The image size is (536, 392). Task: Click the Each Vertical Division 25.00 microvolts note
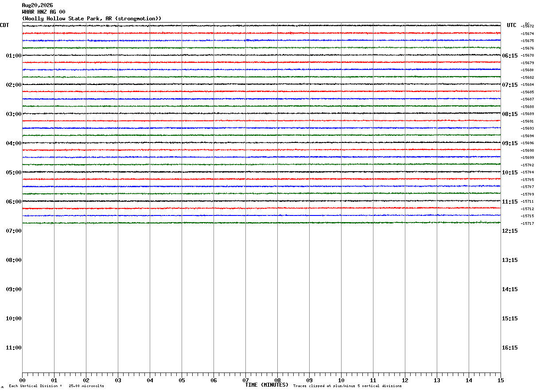[x=56, y=386]
